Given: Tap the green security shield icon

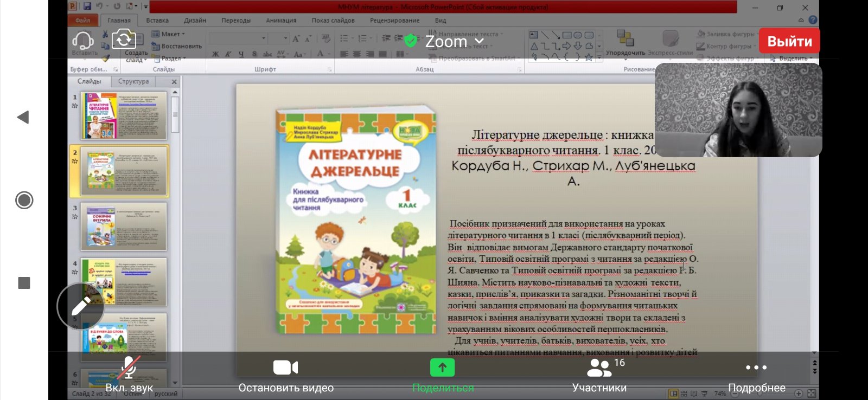Looking at the screenshot, I should point(411,41).
